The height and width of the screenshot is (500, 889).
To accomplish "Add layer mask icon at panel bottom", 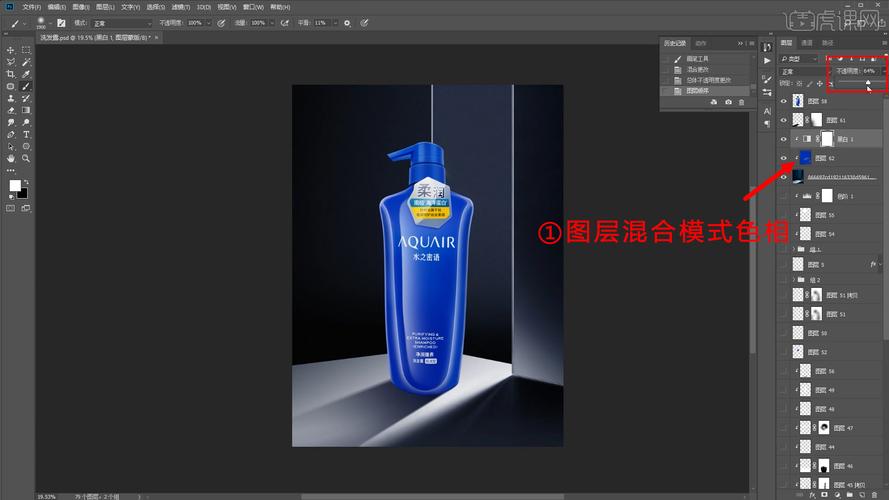I will 824,495.
